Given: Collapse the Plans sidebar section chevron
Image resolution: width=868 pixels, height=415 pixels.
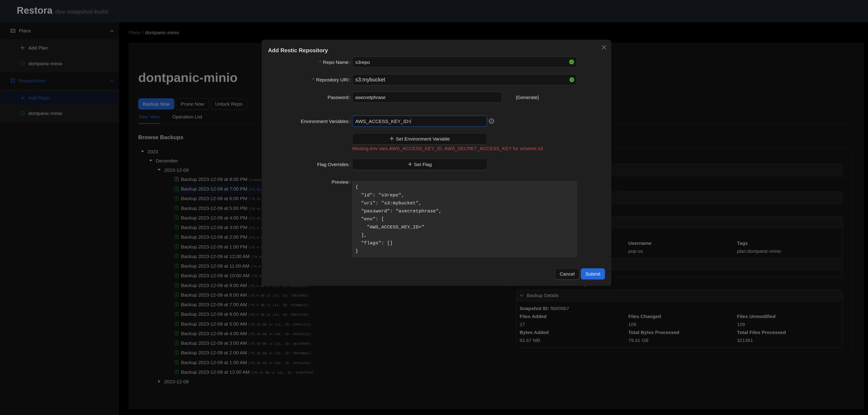Looking at the screenshot, I should tap(112, 31).
